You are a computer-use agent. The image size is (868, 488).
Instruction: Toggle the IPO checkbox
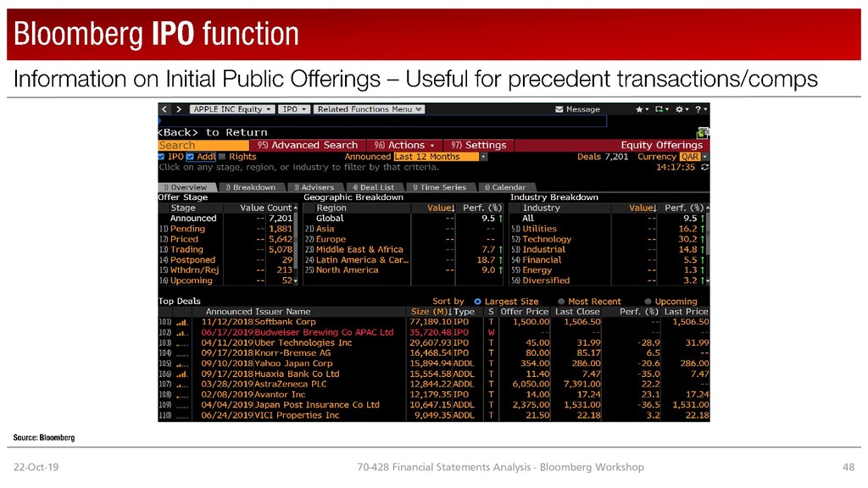[x=161, y=157]
